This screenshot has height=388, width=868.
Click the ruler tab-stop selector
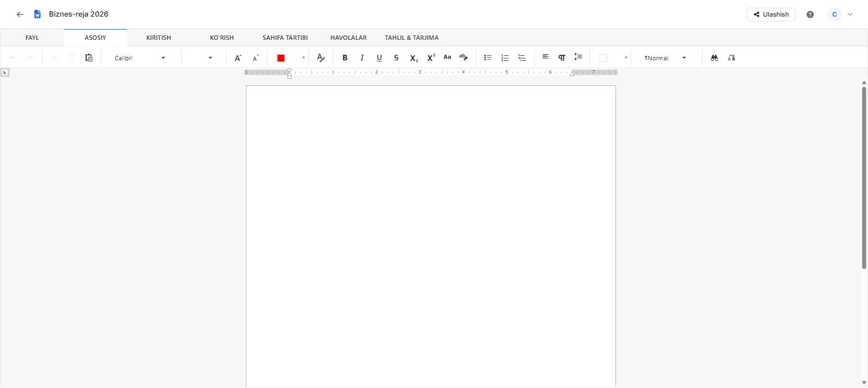5,72
